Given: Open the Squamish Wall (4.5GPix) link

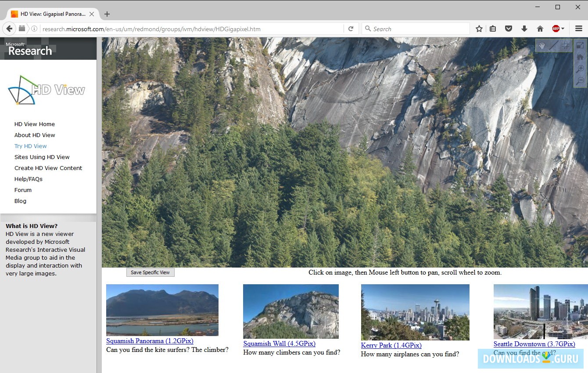Looking at the screenshot, I should pos(280,344).
